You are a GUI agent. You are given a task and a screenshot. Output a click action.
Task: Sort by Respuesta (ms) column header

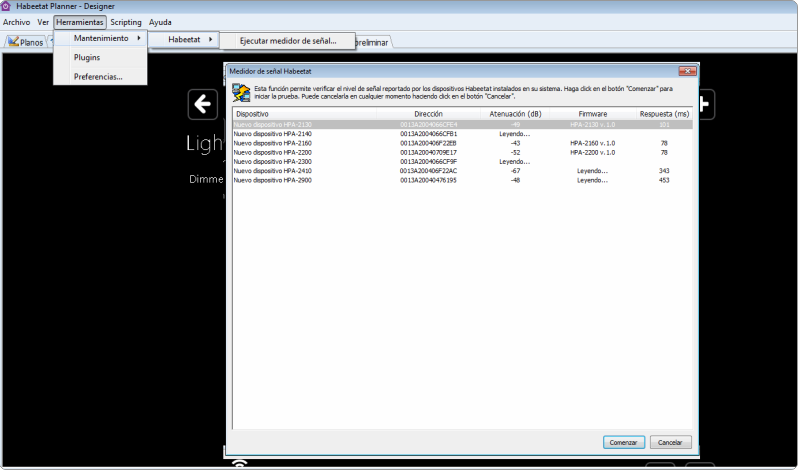[664, 114]
